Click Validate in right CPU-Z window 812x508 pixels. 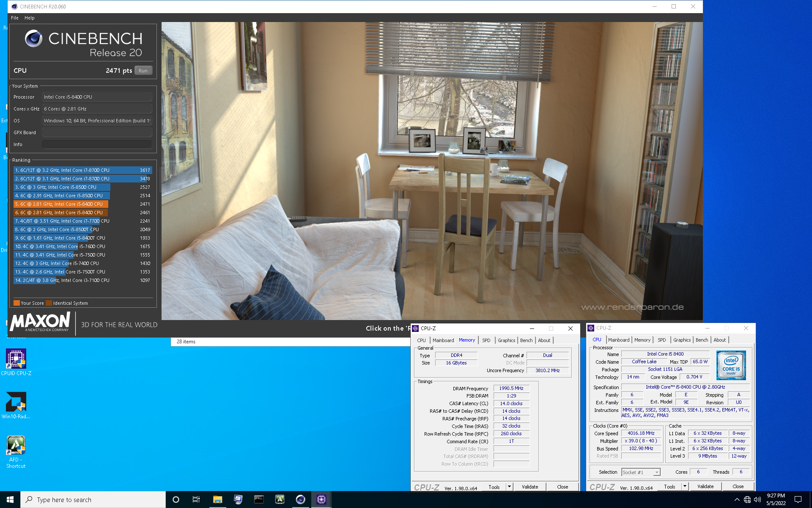click(x=705, y=487)
